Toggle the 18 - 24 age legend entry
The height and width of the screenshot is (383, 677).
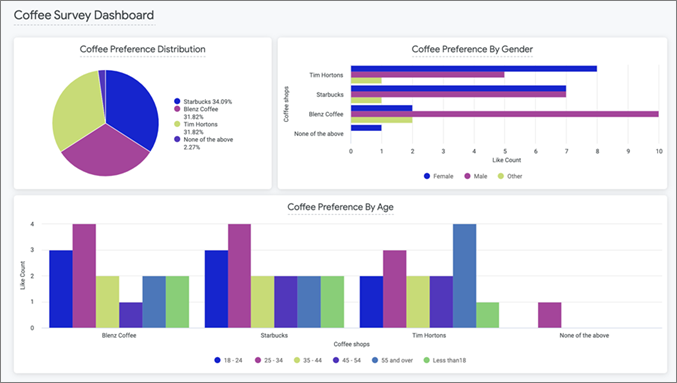(228, 360)
